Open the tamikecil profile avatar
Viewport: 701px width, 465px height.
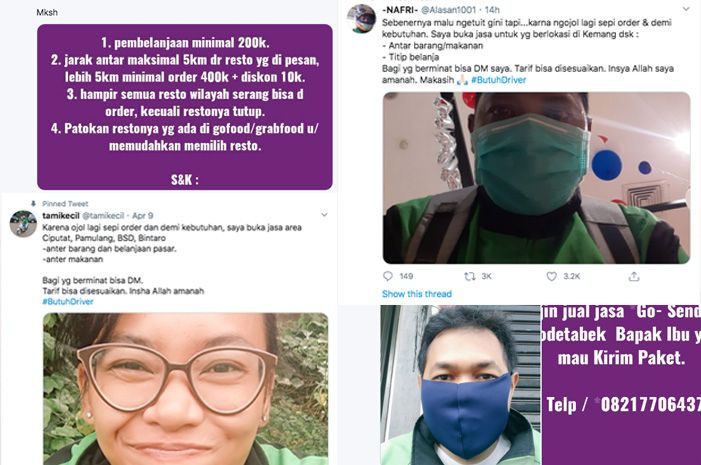click(23, 224)
